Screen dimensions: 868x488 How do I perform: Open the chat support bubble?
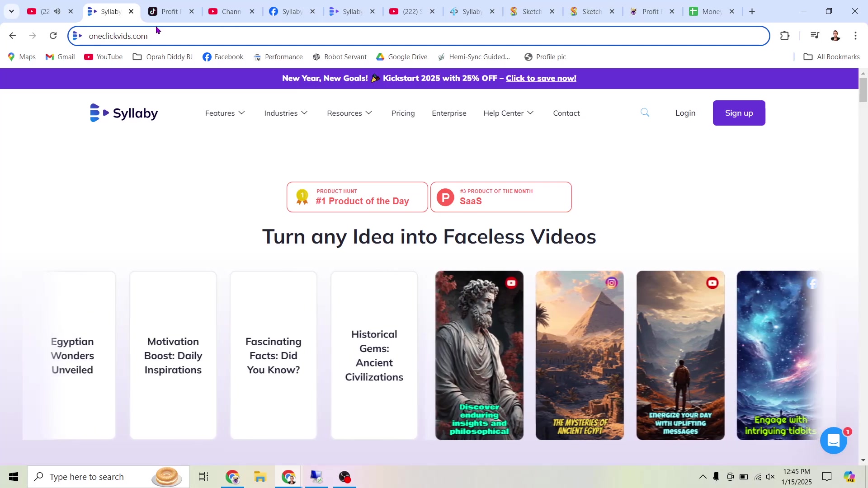(834, 440)
